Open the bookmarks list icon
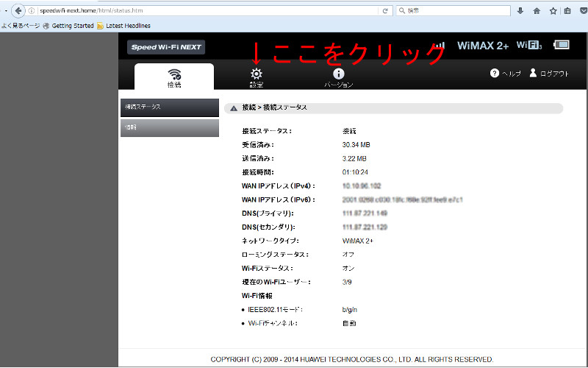The width and height of the screenshot is (588, 368). [567, 11]
